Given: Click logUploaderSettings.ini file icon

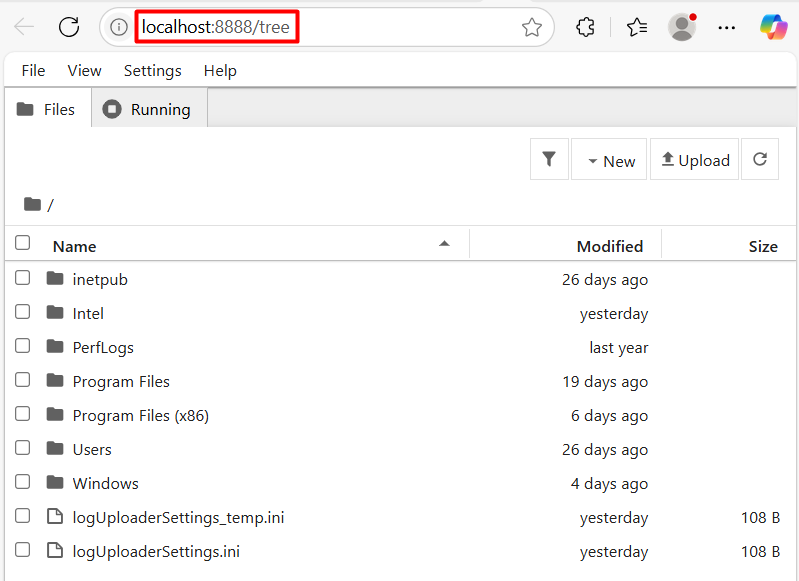Looking at the screenshot, I should click(55, 550).
